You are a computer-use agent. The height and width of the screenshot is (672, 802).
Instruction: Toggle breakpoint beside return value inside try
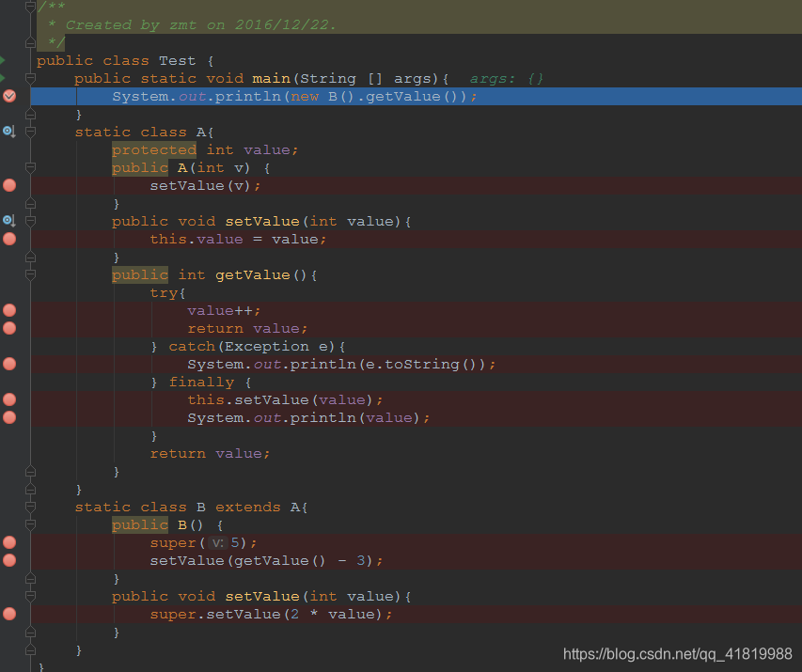(x=9, y=328)
